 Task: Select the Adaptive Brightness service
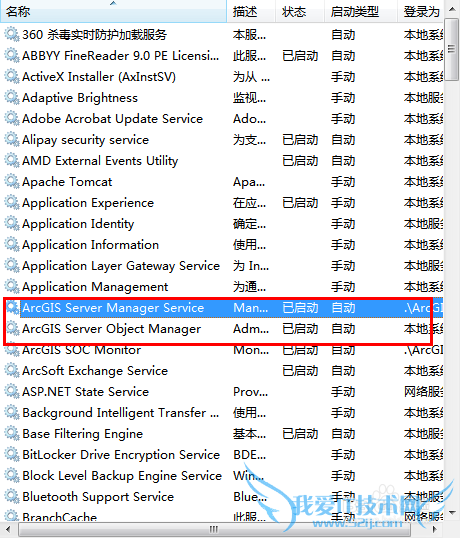point(80,98)
